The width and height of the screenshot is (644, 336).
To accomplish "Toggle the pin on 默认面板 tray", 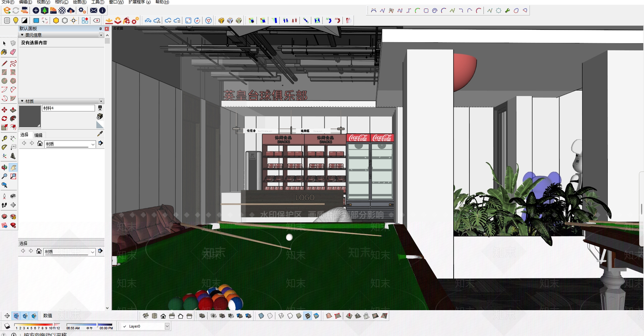I will [101, 29].
